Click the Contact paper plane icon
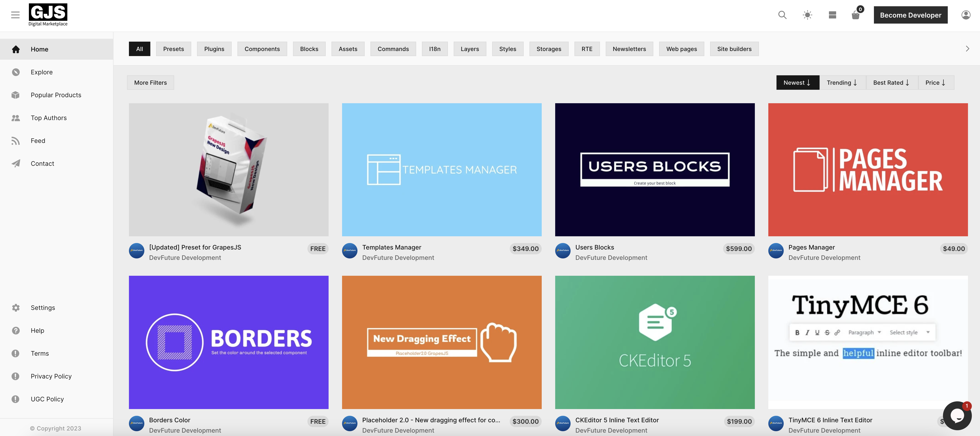This screenshot has height=436, width=980. tap(16, 164)
